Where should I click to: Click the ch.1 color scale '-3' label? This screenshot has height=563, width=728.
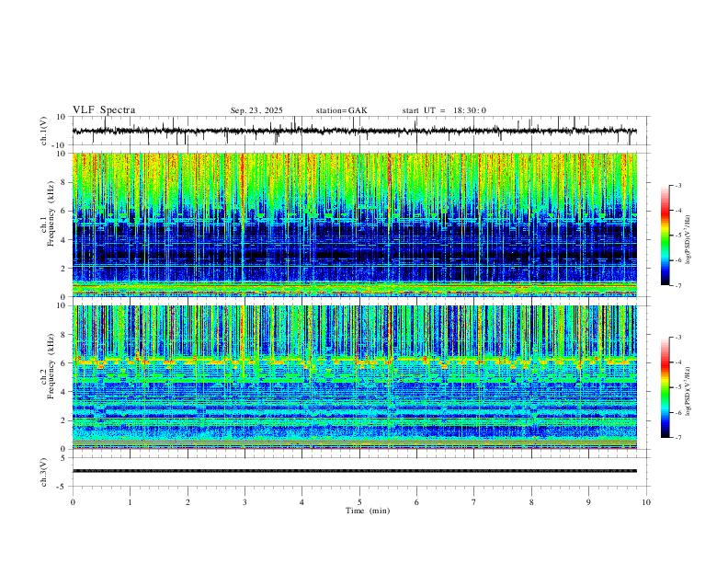point(677,185)
